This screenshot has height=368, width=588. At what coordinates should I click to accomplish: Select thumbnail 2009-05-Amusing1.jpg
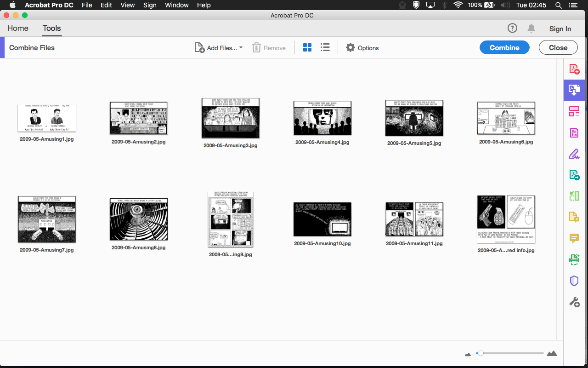[x=46, y=118]
